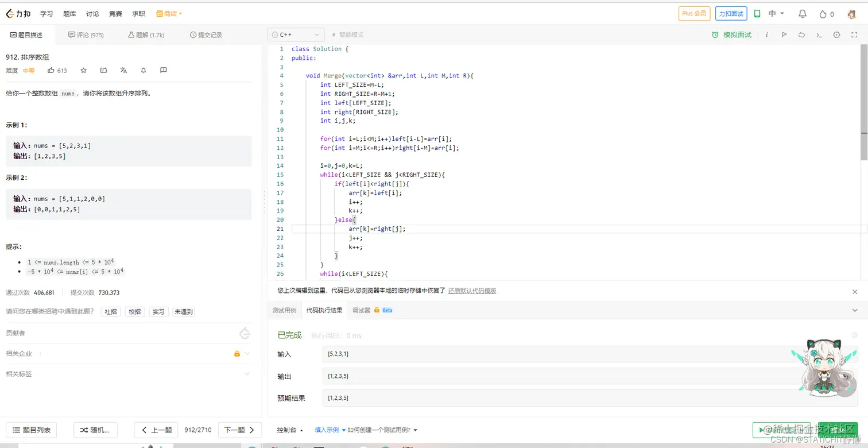Close the code-restored notice with X

tap(855, 292)
